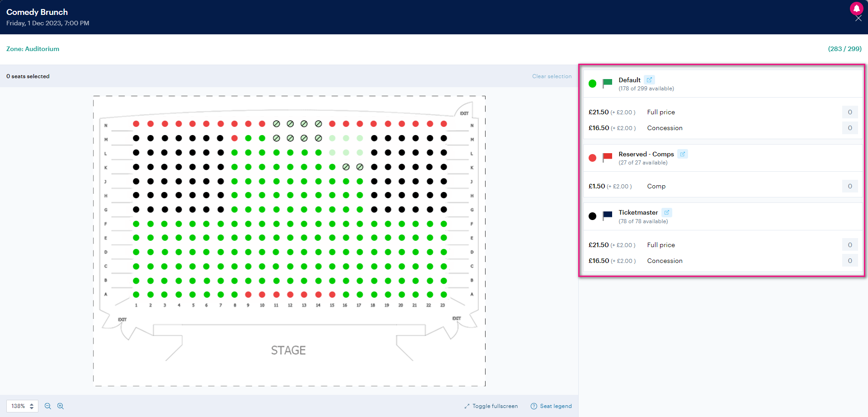
Task: Click unavailable seat 14 in row M
Action: [x=318, y=138]
